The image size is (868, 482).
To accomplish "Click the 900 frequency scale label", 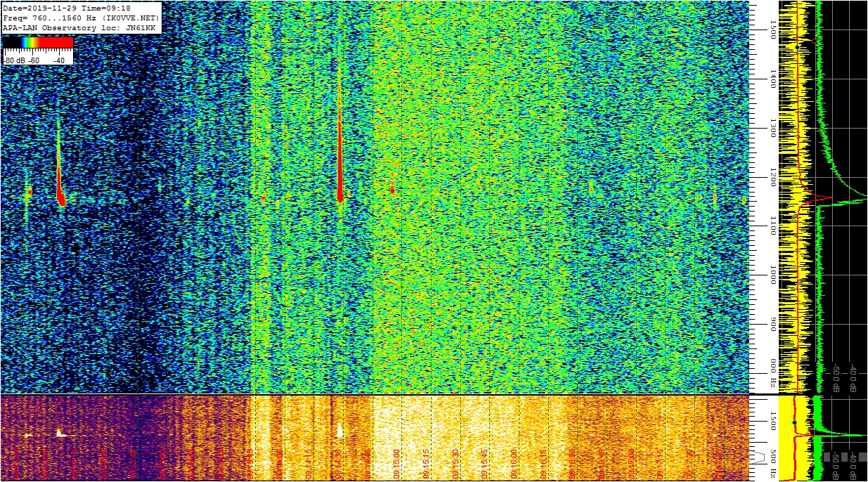I will click(772, 324).
